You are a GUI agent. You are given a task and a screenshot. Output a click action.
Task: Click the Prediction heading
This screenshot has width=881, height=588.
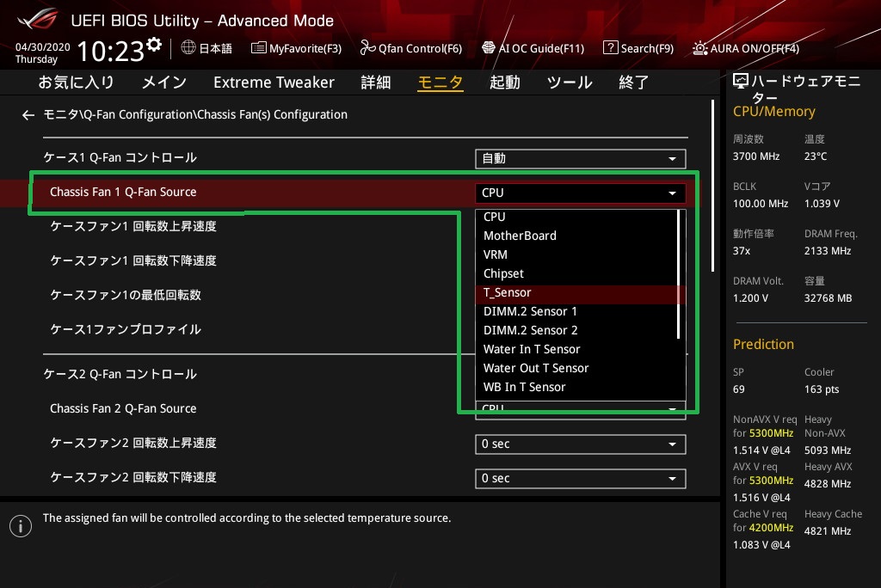point(763,344)
